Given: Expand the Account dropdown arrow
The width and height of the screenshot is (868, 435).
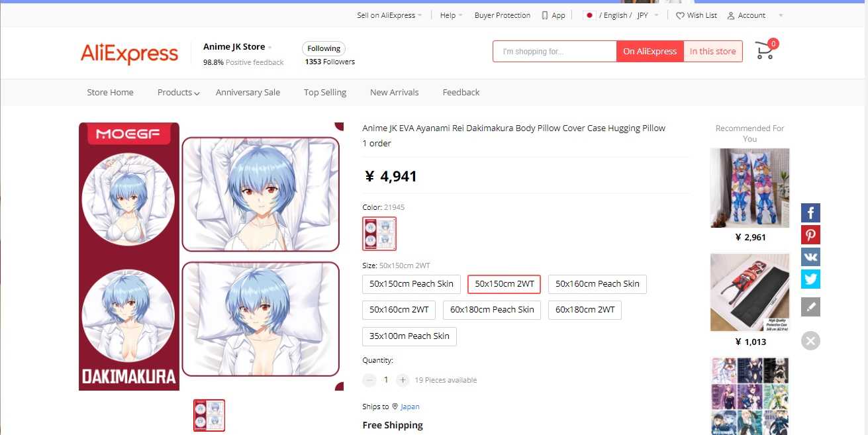Looking at the screenshot, I should [x=781, y=15].
